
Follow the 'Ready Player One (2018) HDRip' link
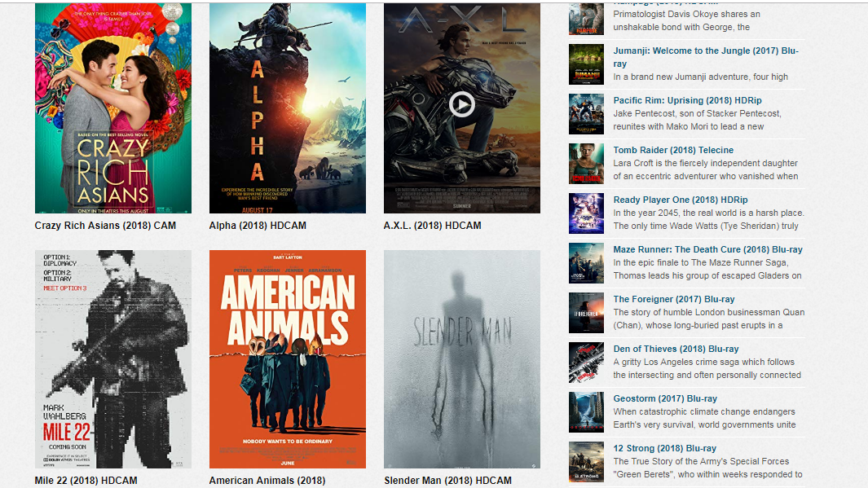coord(681,200)
